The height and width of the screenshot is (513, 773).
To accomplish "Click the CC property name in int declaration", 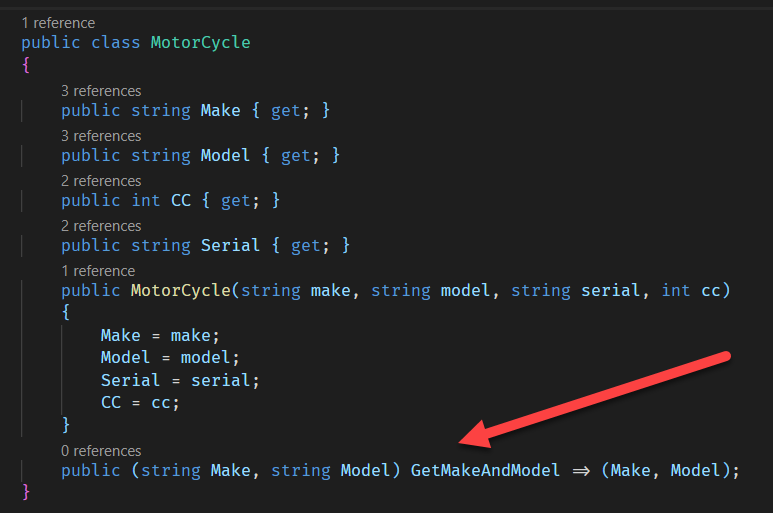I will (180, 200).
